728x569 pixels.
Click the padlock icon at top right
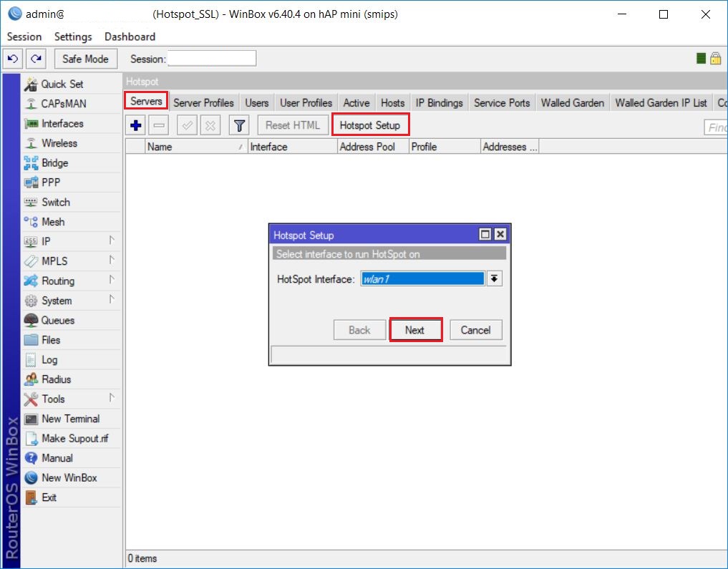coord(715,59)
